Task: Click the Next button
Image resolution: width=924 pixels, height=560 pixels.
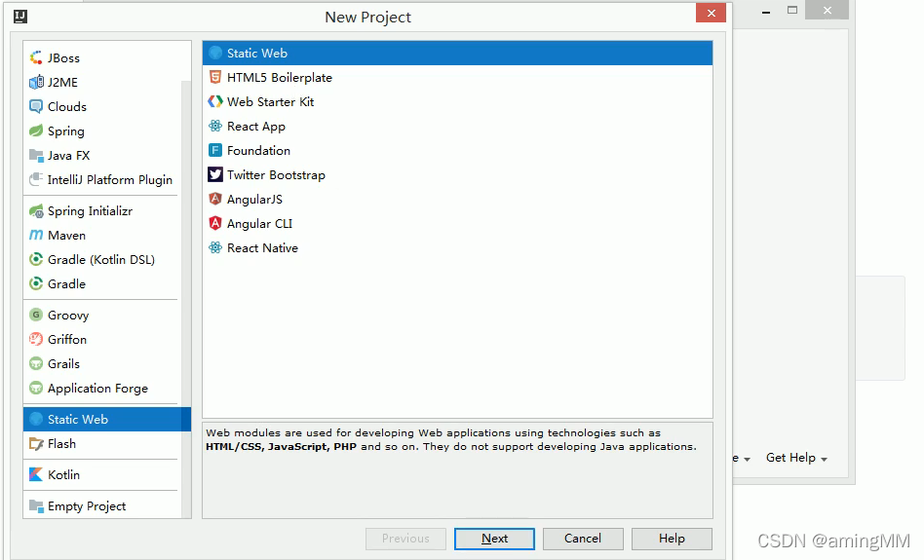Action: pyautogui.click(x=494, y=539)
